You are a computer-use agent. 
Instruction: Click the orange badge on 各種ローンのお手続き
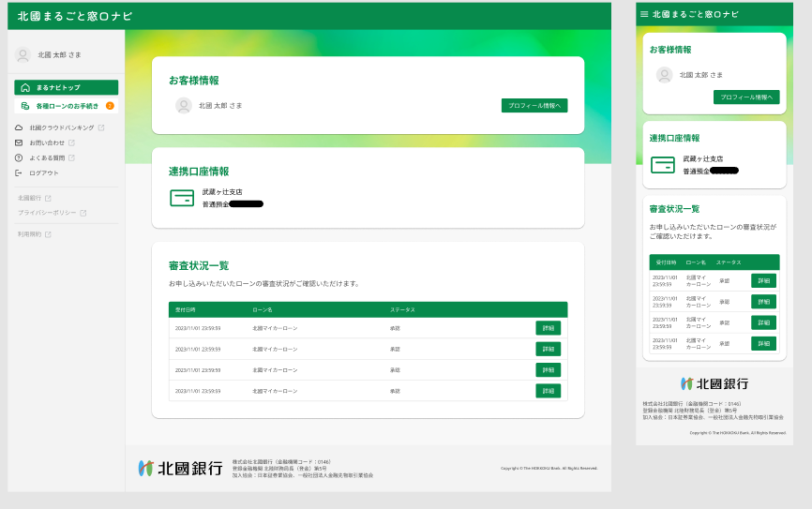110,106
